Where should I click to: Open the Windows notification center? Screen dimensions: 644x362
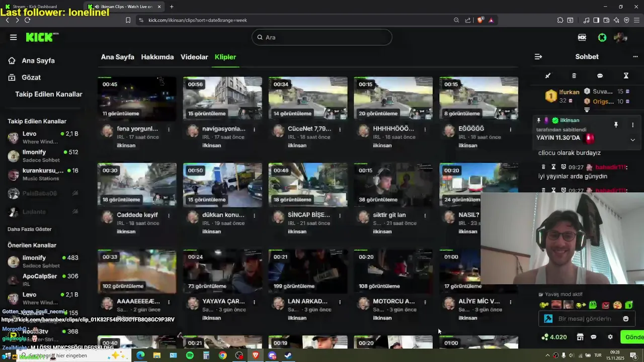click(x=634, y=355)
